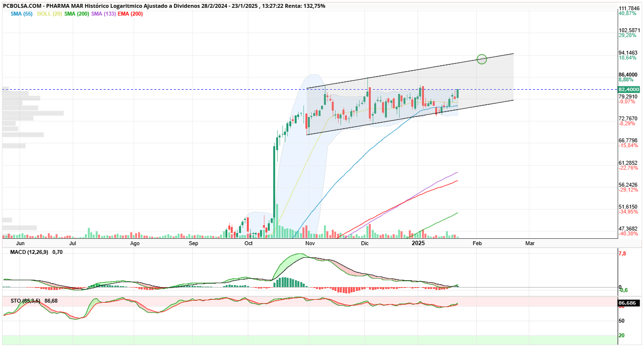This screenshot has height=347, width=644.
Task: Select the 86,4000 price level
Action: [628, 75]
